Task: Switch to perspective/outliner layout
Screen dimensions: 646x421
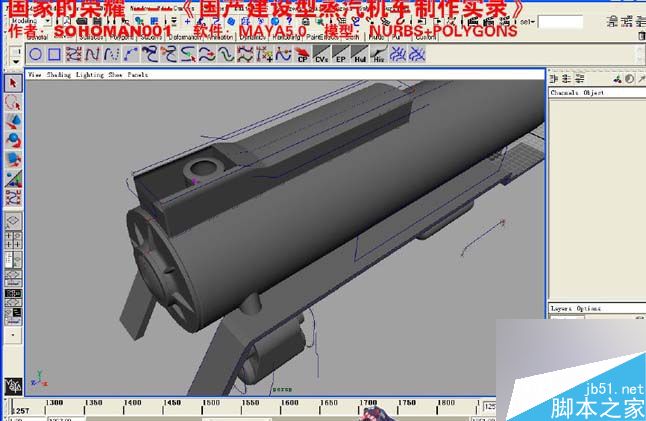Action: click(x=13, y=260)
